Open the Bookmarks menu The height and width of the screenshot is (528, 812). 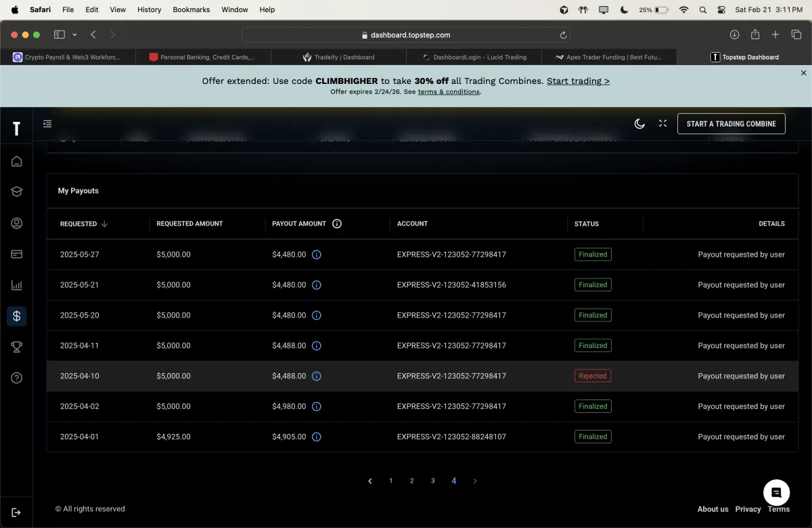pyautogui.click(x=191, y=10)
